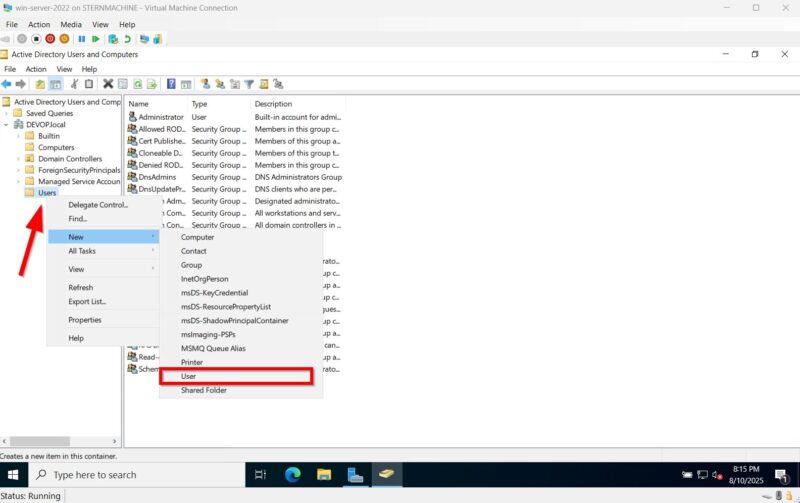Viewport: 800px width, 503px height.
Task: Open the All Tasks submenu
Action: click(104, 251)
